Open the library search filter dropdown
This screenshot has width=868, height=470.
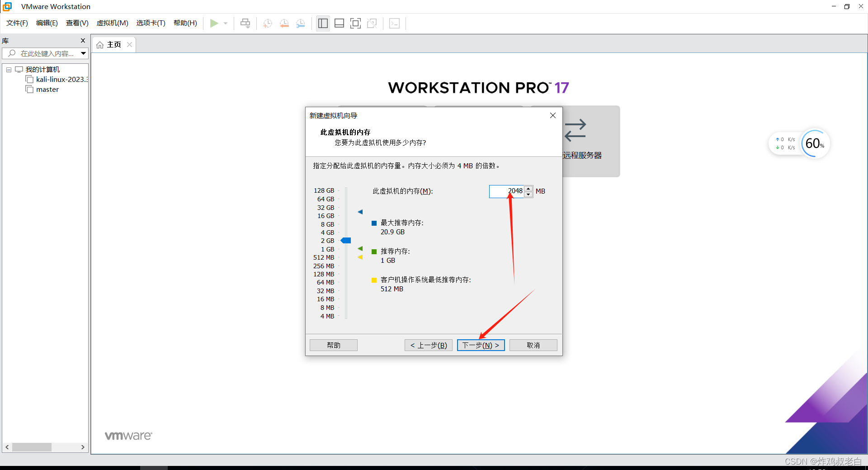(84, 53)
